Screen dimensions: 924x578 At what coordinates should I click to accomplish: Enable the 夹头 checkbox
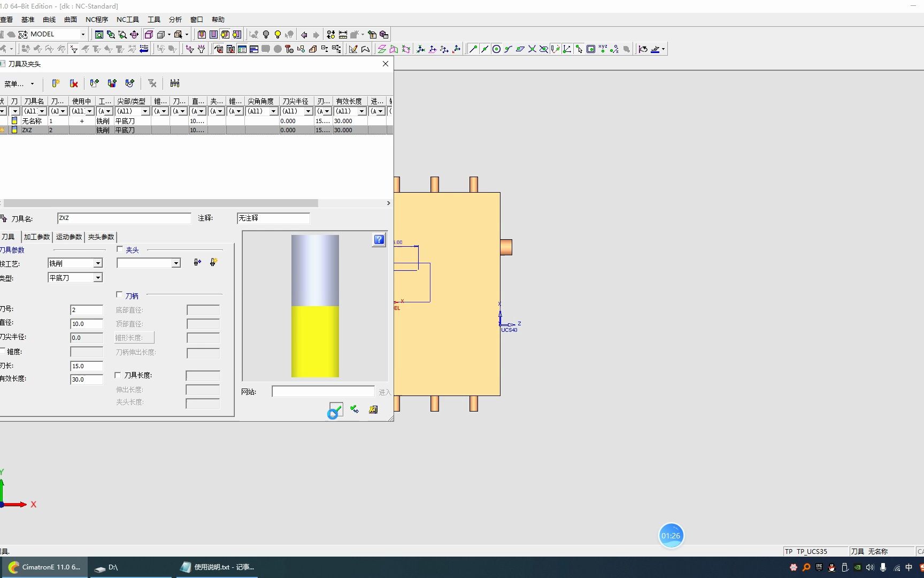coord(120,249)
